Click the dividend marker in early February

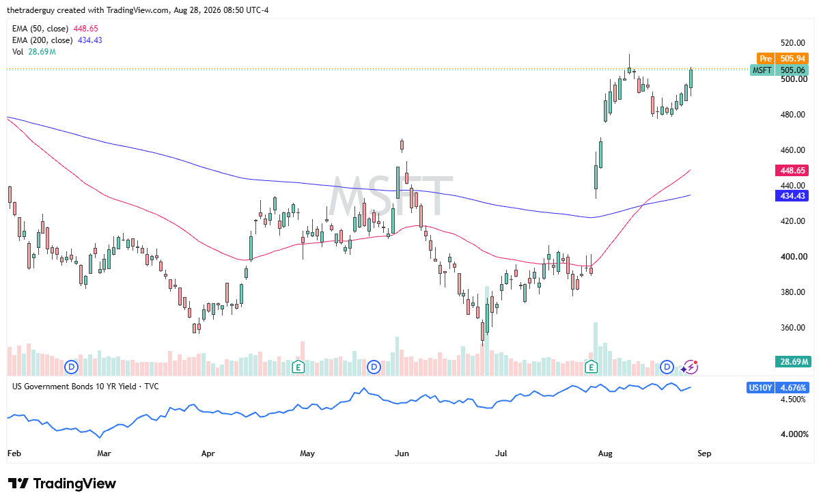coord(72,367)
